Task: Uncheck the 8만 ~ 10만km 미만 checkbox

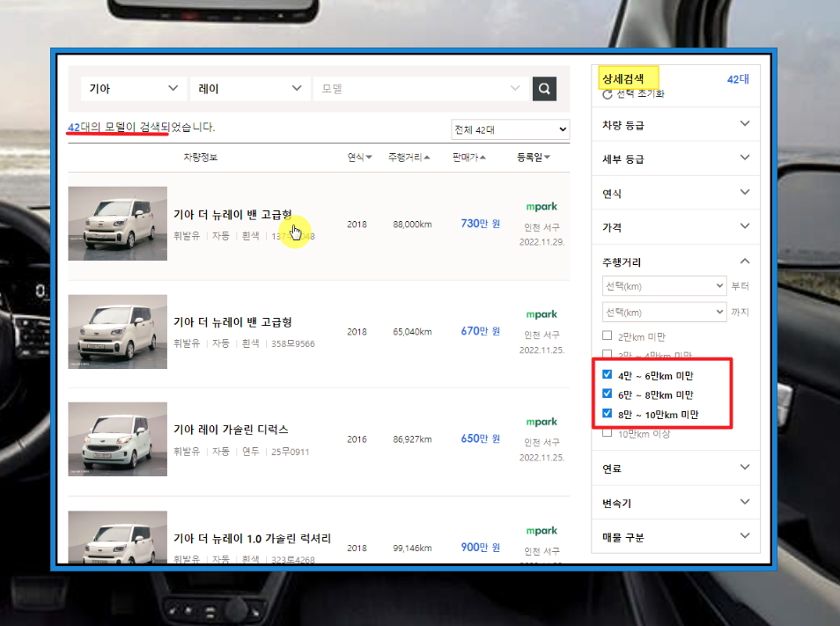Action: [x=607, y=414]
